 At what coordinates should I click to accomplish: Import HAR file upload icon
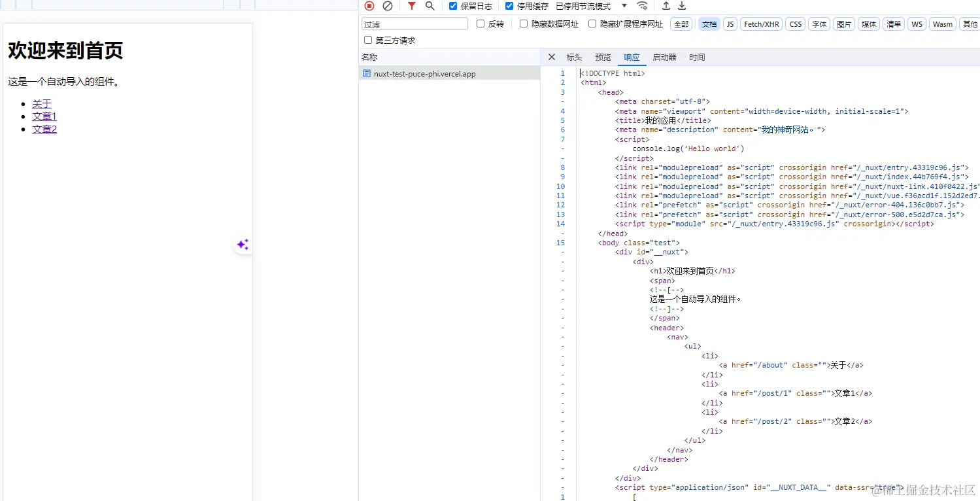pos(666,6)
